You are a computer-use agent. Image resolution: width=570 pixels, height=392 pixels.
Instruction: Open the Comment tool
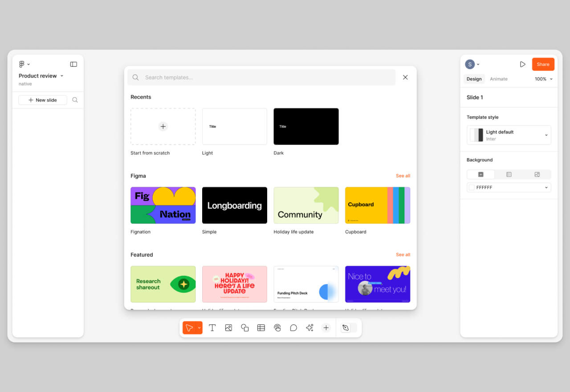293,327
